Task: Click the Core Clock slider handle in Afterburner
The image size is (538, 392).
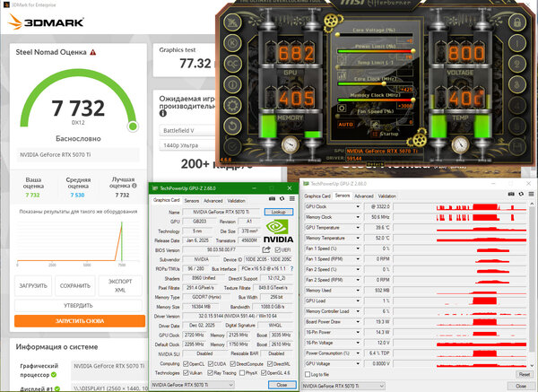Action: point(385,83)
